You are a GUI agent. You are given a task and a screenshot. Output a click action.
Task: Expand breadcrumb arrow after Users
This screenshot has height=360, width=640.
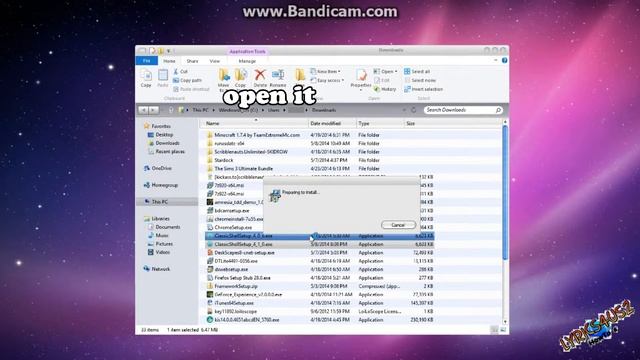(x=284, y=110)
